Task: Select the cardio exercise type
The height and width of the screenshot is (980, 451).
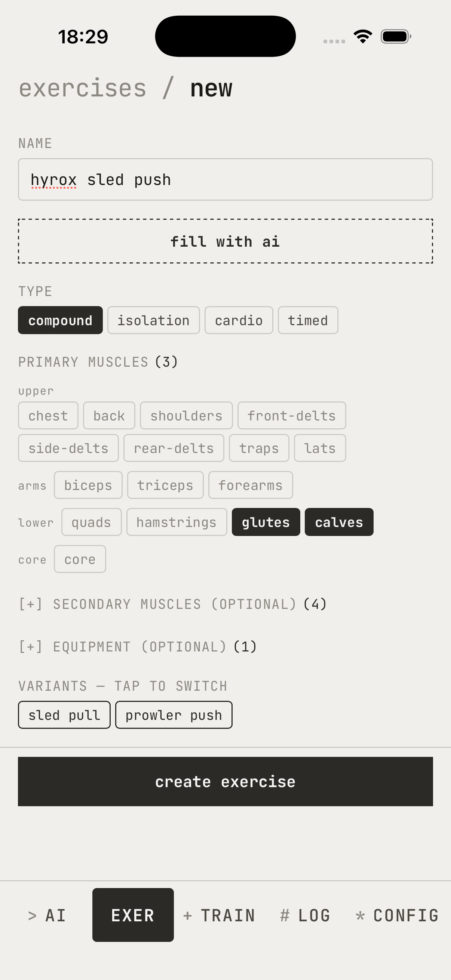Action: pos(239,320)
